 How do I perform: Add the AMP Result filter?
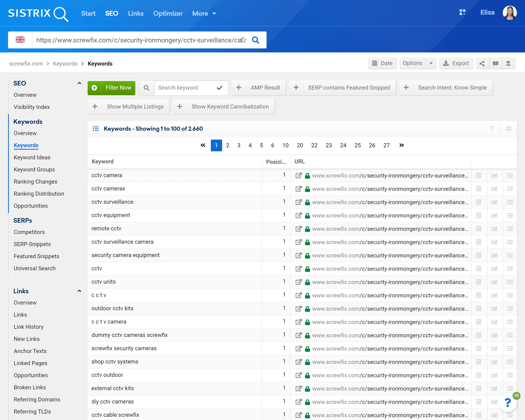[258, 88]
